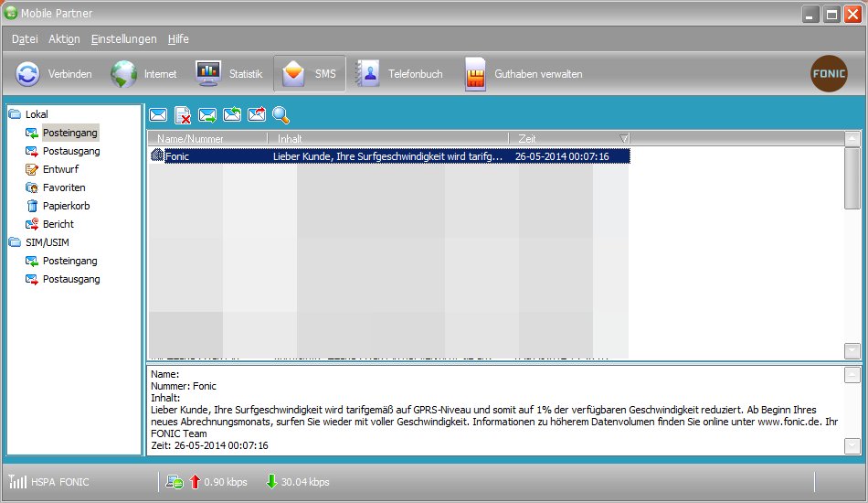Create a new message with envelope icon
Viewport: 868px width, 503px height.
tap(158, 114)
